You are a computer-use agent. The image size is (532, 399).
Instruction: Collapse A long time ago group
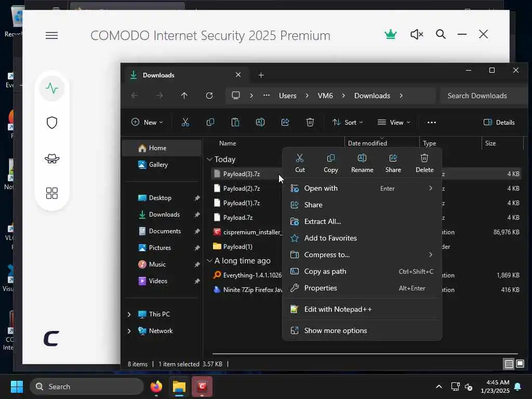tap(210, 261)
